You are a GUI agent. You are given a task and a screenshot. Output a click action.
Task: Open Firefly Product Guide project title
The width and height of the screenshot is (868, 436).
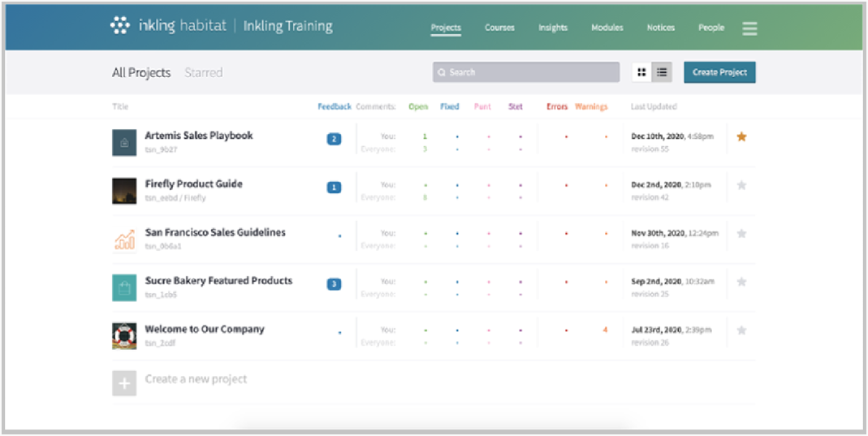(x=194, y=183)
